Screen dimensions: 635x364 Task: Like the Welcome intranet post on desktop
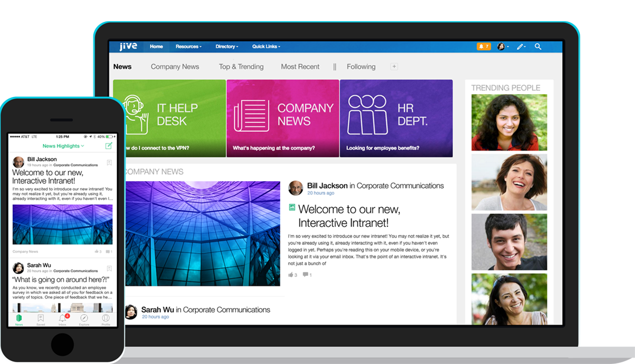tap(290, 275)
